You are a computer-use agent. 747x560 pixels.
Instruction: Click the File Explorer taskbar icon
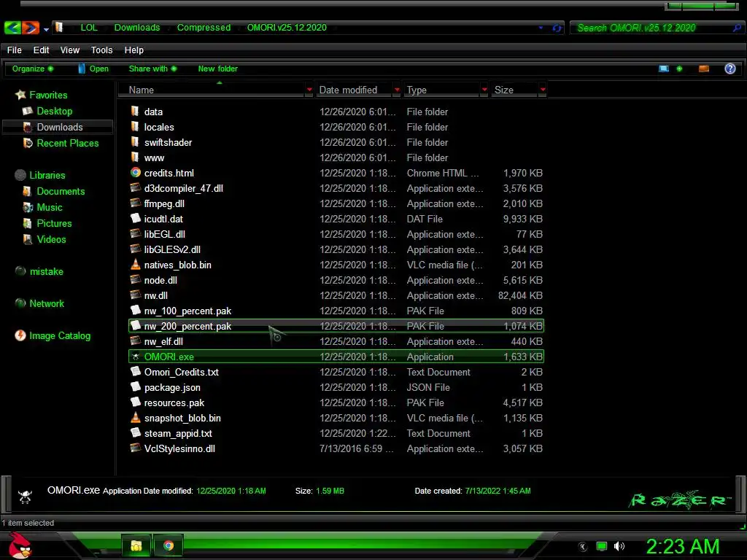tap(136, 545)
